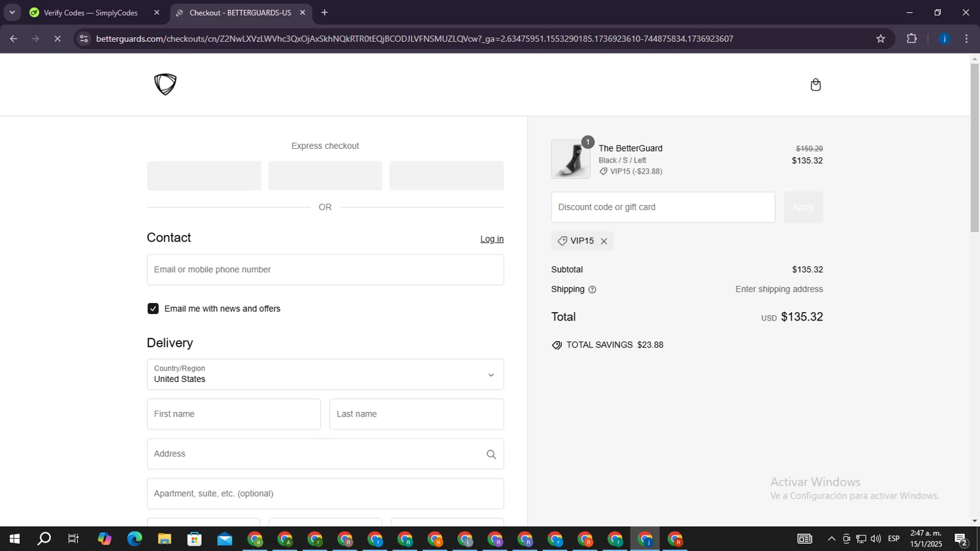Focus the First name field

234,414
